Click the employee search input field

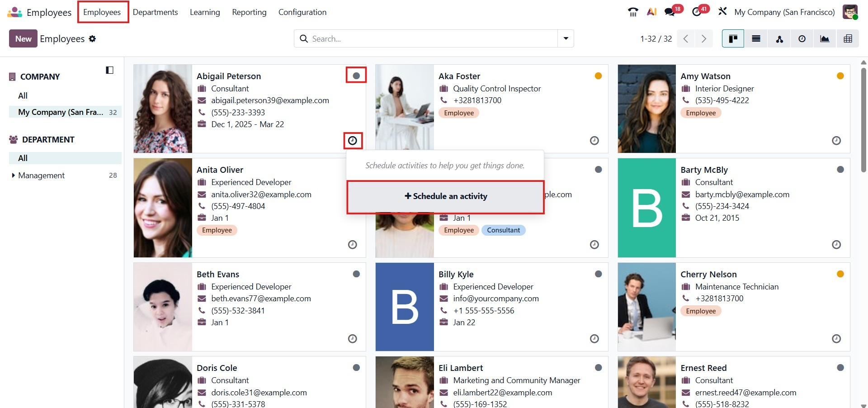[432, 39]
